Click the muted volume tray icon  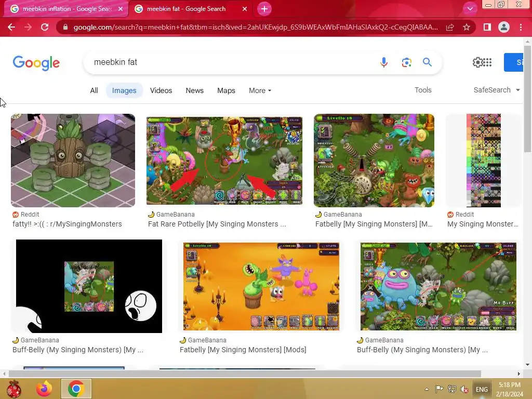pos(464,390)
